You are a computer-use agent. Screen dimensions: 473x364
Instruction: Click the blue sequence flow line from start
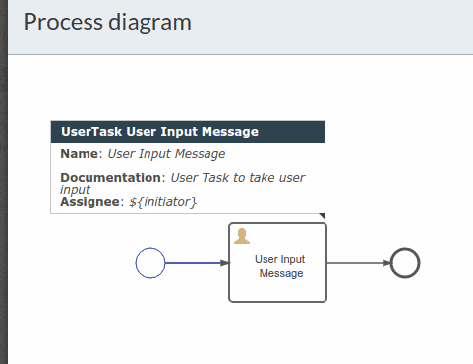tap(193, 263)
